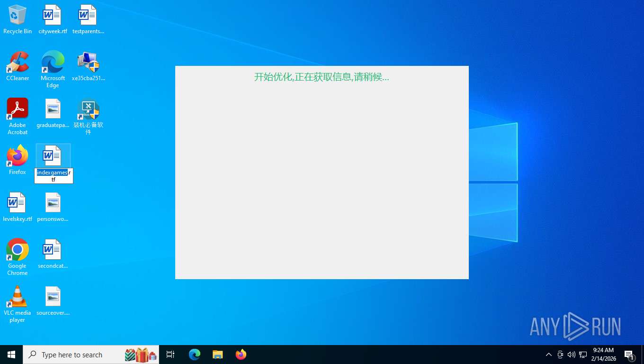Open the Meet Now tray icon
This screenshot has width=644, height=364.
coord(560,355)
